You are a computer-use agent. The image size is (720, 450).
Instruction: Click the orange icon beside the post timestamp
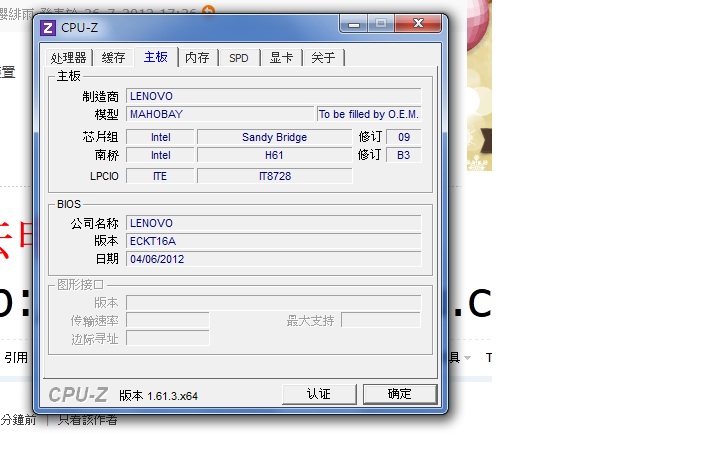coord(208,11)
